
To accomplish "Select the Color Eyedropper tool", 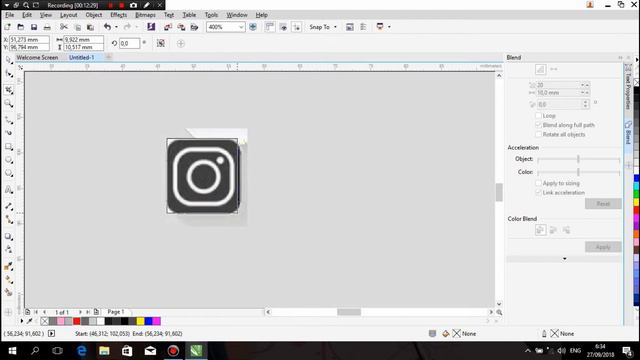I will coord(9,266).
